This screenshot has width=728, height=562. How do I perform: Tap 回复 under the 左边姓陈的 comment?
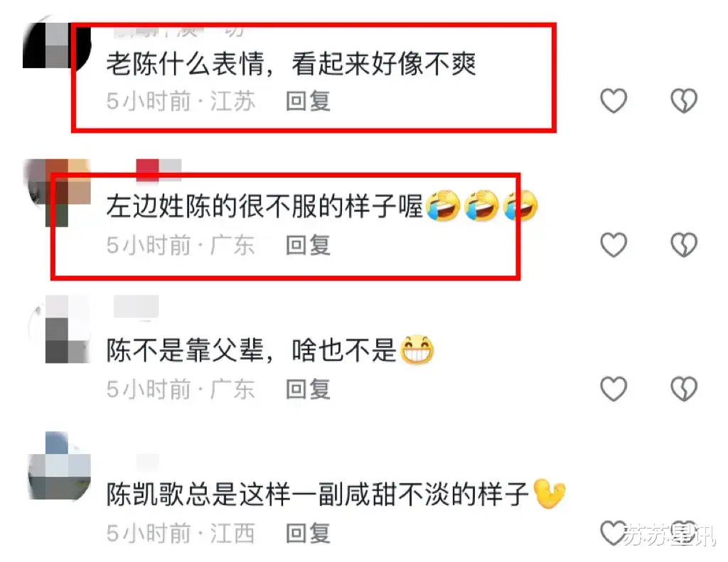click(x=309, y=245)
